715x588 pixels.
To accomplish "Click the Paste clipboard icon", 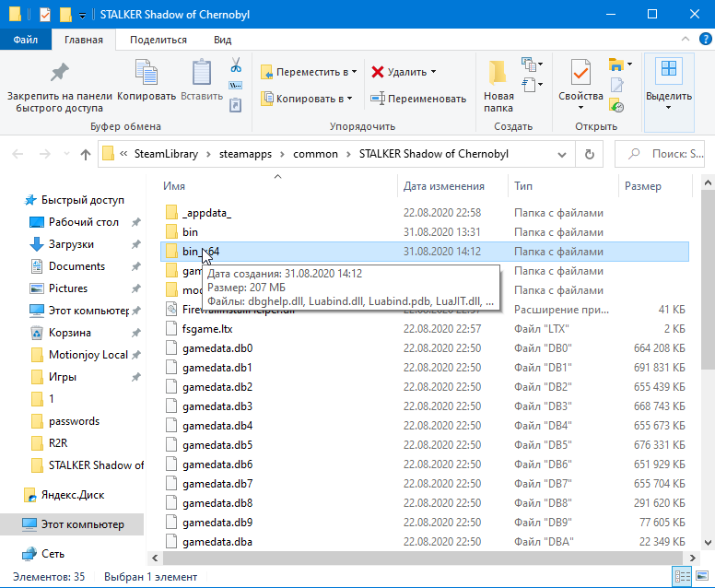I will tap(202, 72).
